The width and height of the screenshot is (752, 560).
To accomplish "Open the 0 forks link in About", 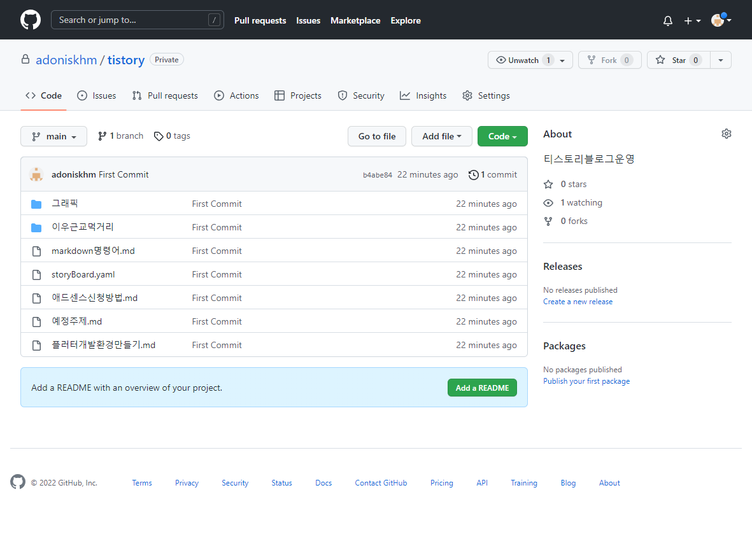I will 565,221.
